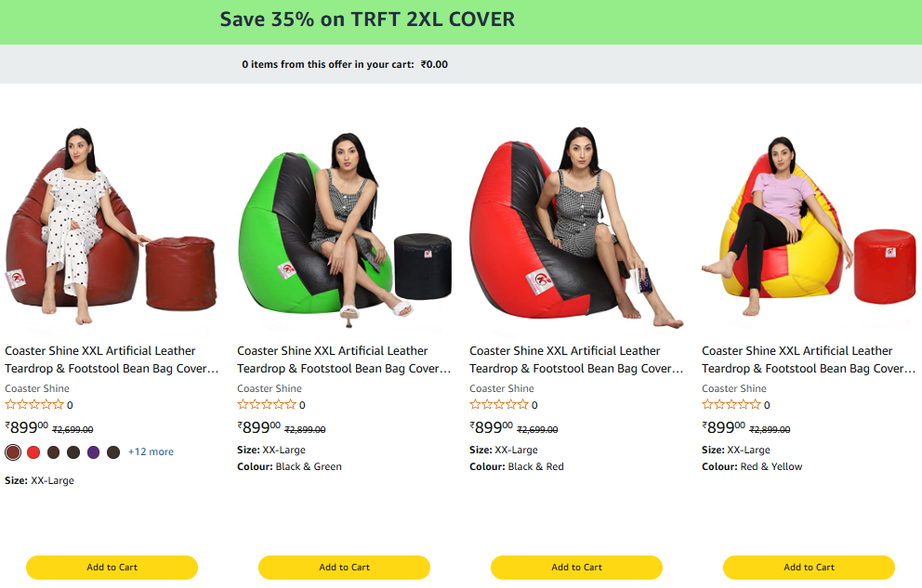Choose the purple colour swatch
Viewport: 922px width, 588px height.
click(x=94, y=451)
